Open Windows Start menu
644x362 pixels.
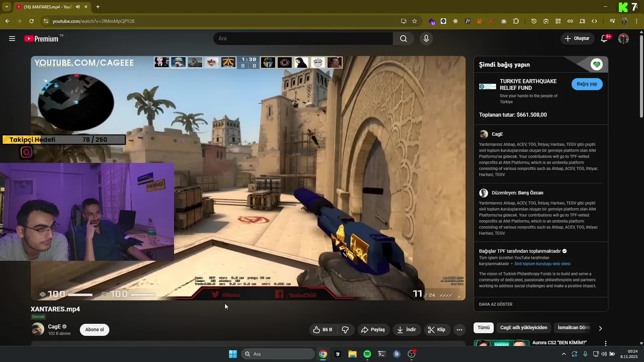(233, 354)
